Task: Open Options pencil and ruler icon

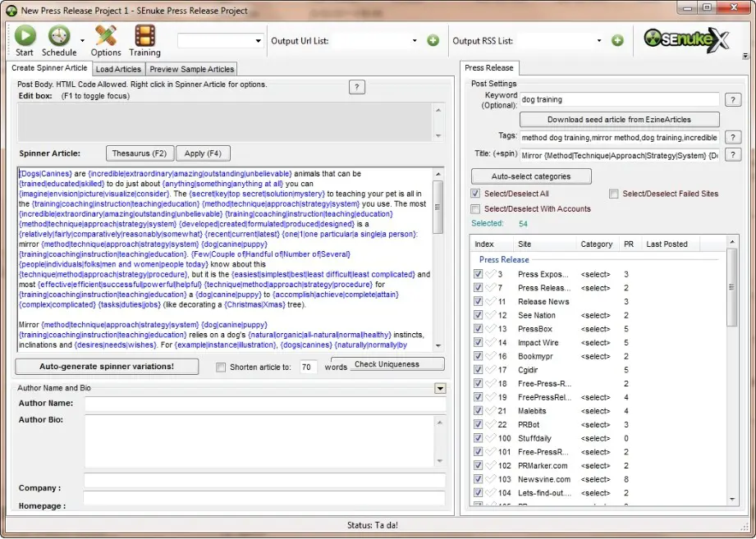Action: tap(106, 36)
